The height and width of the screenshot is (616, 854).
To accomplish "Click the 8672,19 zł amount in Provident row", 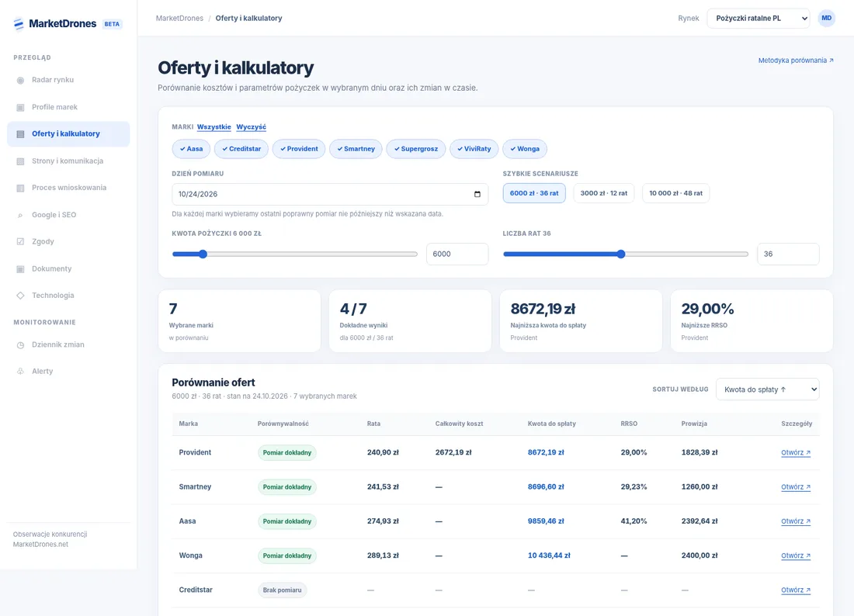I will 546,453.
